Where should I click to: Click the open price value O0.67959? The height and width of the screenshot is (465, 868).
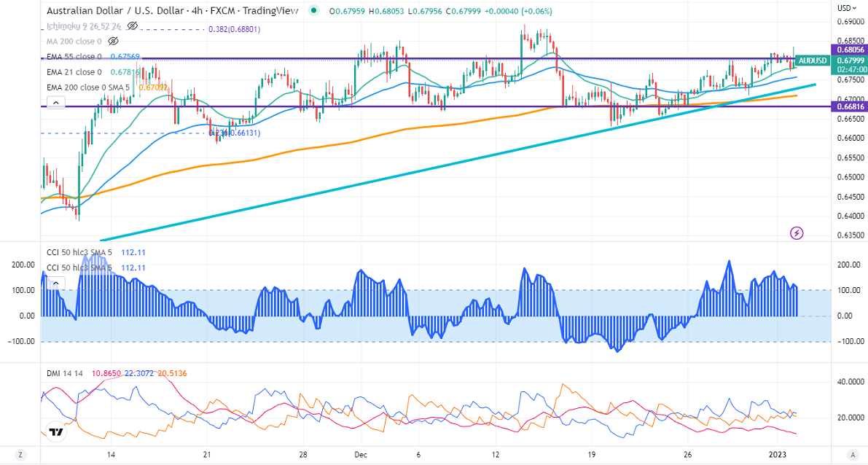coord(346,11)
